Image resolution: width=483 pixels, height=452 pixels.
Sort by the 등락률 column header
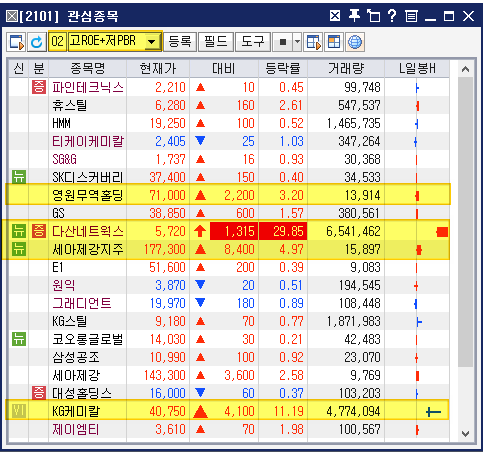point(283,69)
